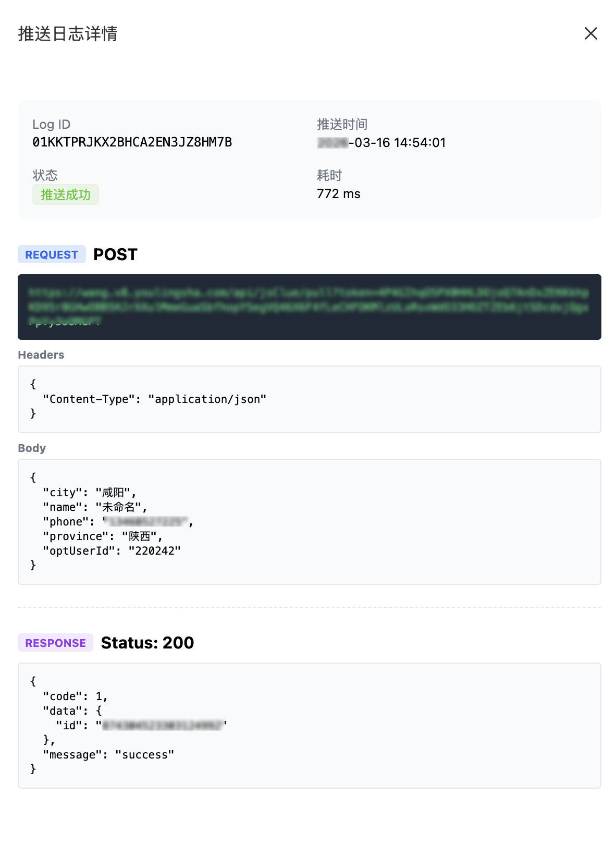The image size is (616, 857).
Task: Click the POST method label
Action: point(115,255)
